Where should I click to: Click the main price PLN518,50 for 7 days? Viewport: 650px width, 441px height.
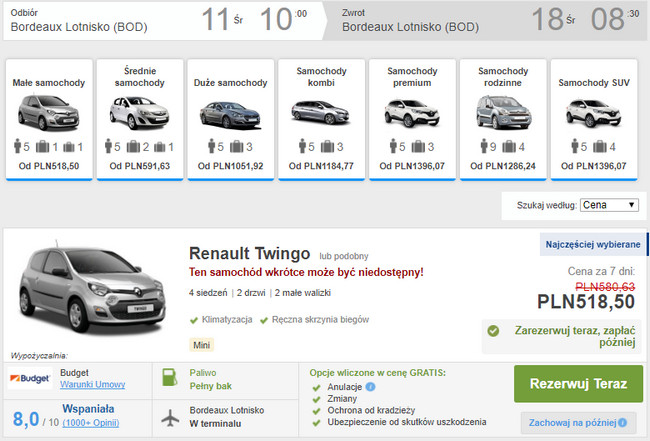click(x=586, y=301)
